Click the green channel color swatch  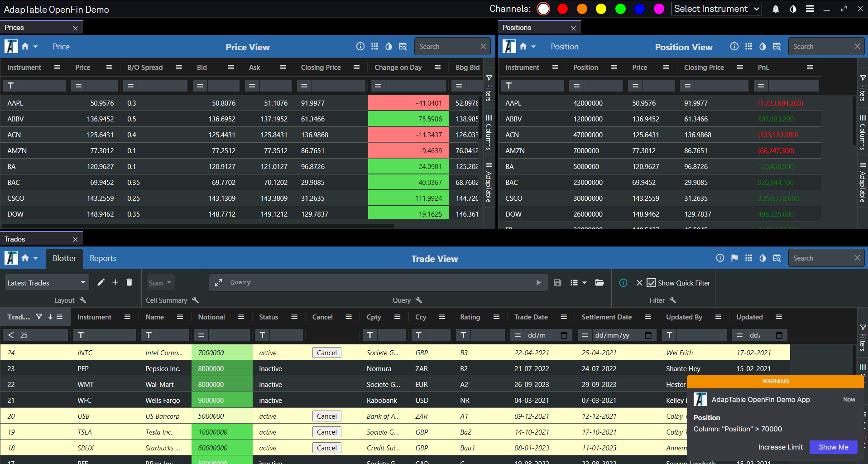tap(620, 9)
